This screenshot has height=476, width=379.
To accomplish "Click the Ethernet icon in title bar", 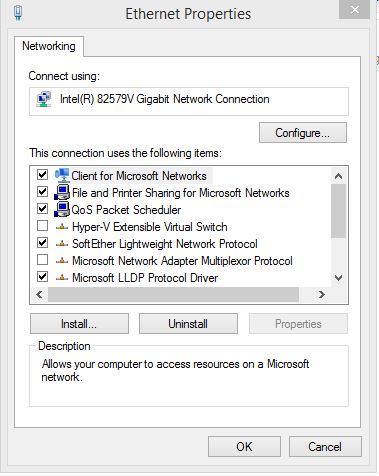I will pyautogui.click(x=18, y=13).
